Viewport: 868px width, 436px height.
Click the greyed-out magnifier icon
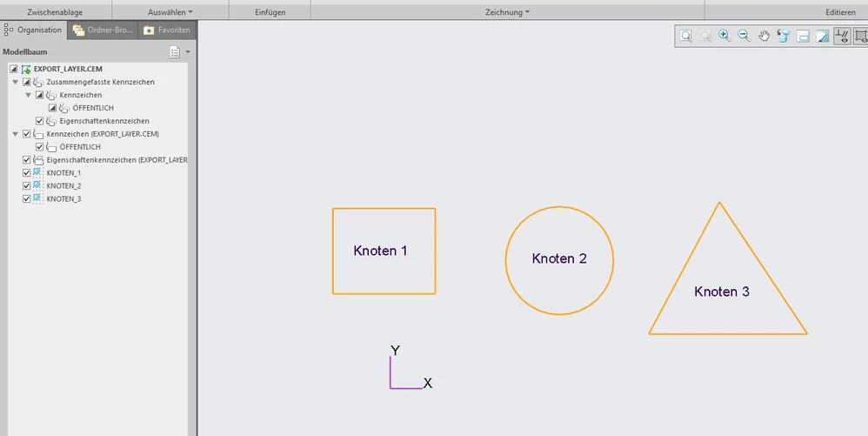pos(705,36)
